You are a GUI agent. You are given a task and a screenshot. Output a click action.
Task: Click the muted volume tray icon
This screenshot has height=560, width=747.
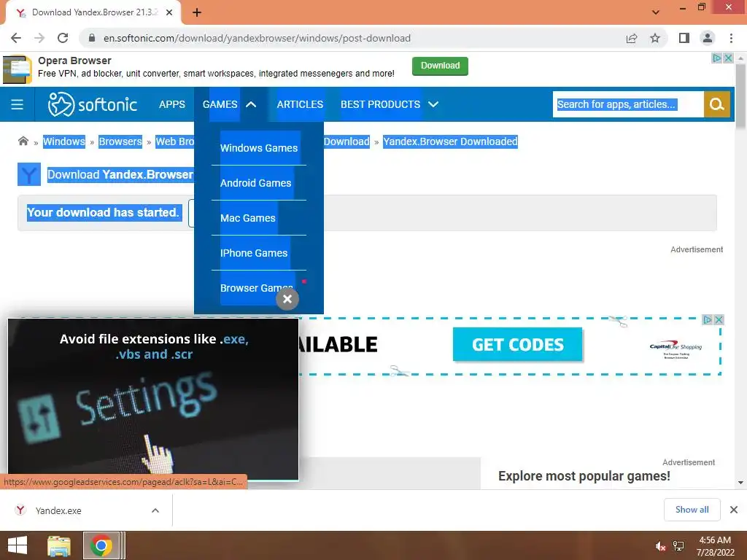[661, 546]
